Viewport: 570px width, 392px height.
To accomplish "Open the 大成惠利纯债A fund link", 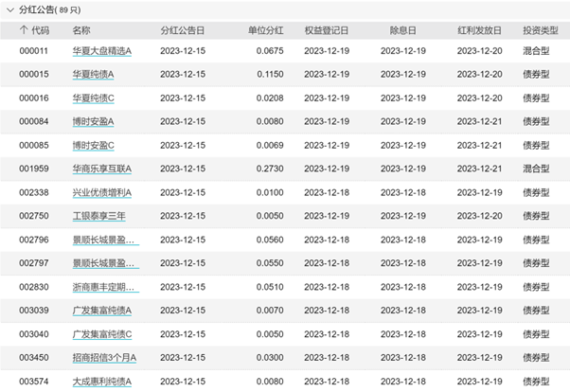I will (102, 382).
